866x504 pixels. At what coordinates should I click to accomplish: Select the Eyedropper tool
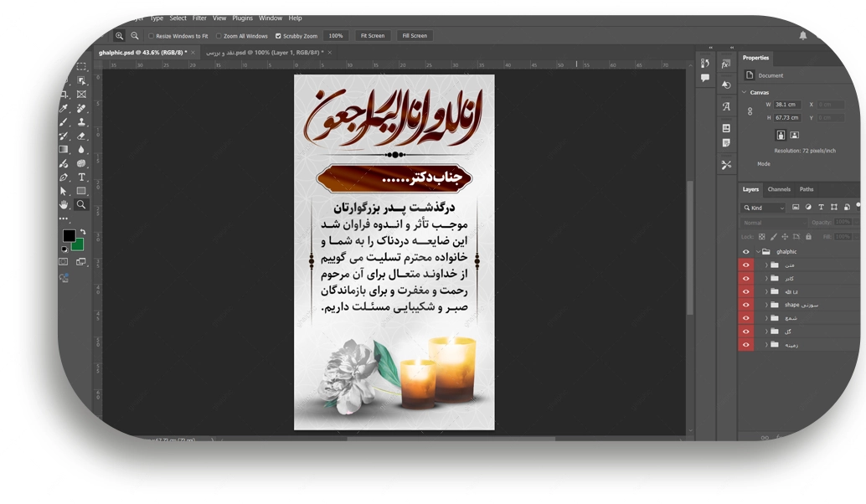[64, 109]
